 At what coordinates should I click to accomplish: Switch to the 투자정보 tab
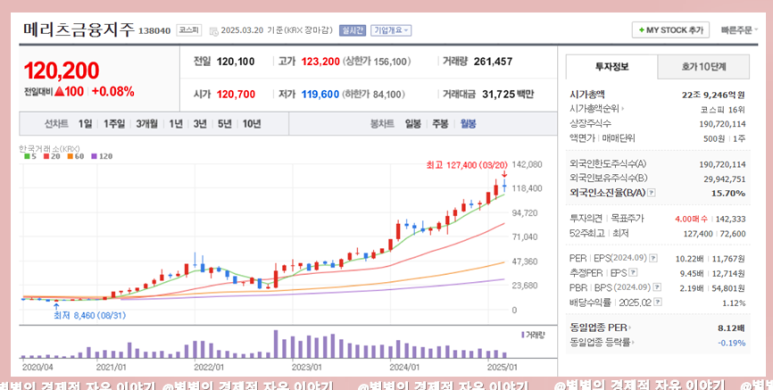(611, 67)
